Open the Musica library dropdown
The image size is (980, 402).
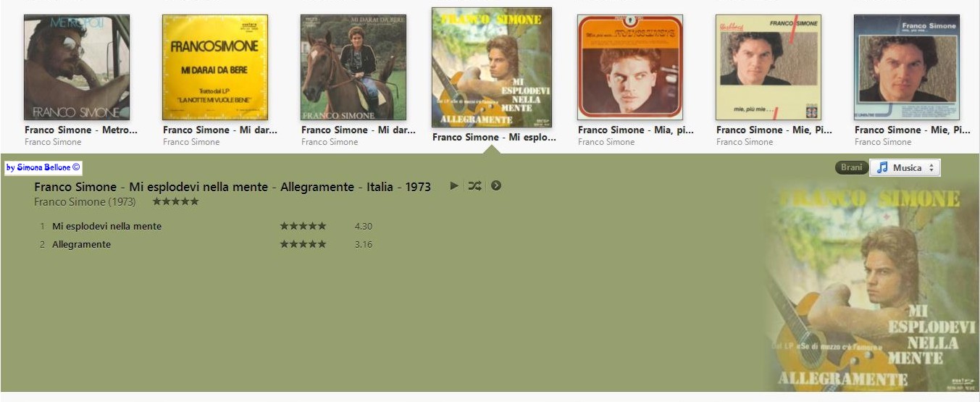click(905, 167)
